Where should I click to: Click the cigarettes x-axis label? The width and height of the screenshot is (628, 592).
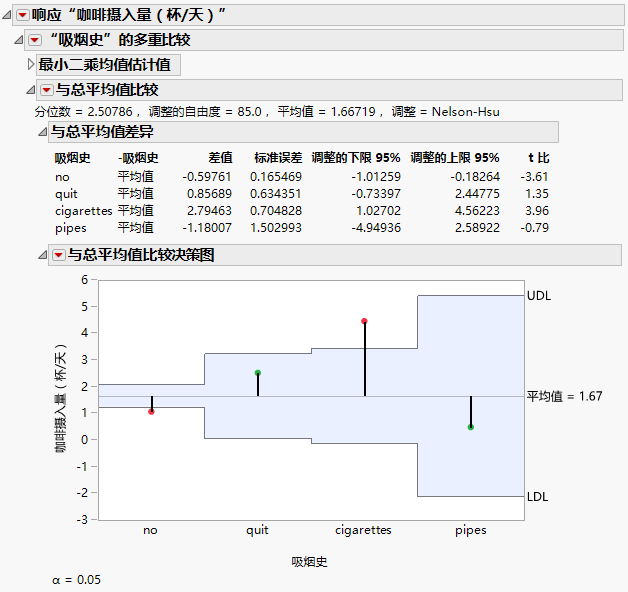pyautogui.click(x=363, y=530)
